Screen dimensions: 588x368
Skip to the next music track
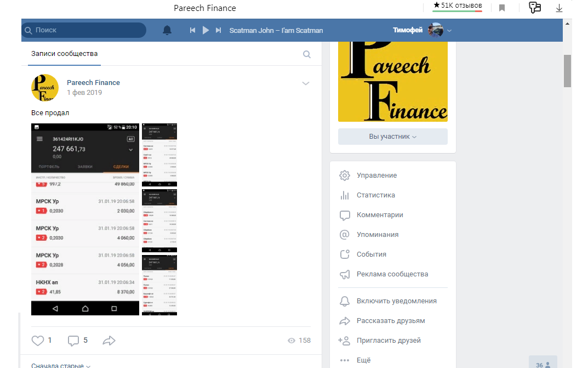pyautogui.click(x=218, y=30)
